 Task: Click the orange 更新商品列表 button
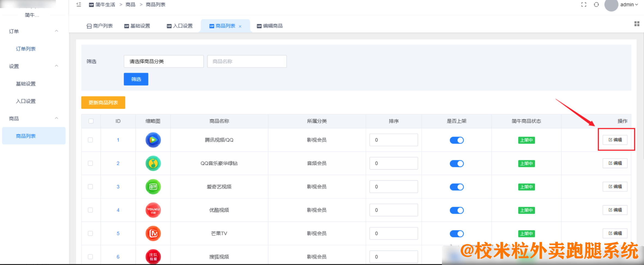[103, 103]
